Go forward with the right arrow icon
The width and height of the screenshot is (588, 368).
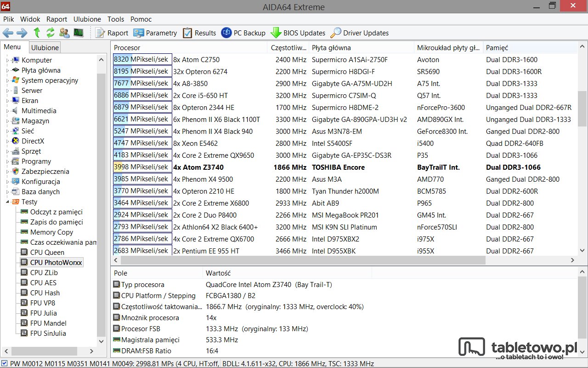click(22, 33)
